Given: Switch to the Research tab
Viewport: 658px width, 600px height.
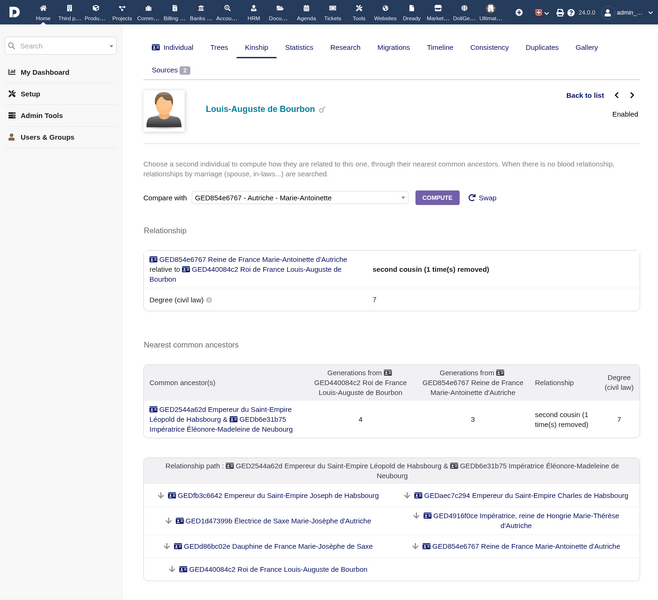Looking at the screenshot, I should click(345, 47).
